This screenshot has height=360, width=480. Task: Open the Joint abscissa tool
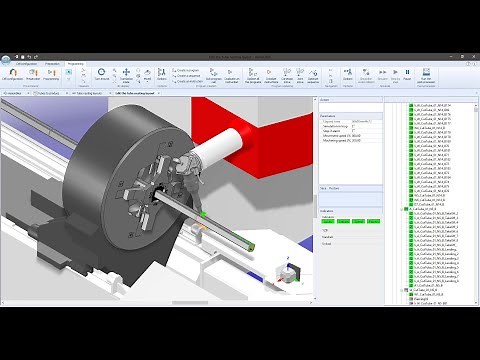(x=300, y=76)
